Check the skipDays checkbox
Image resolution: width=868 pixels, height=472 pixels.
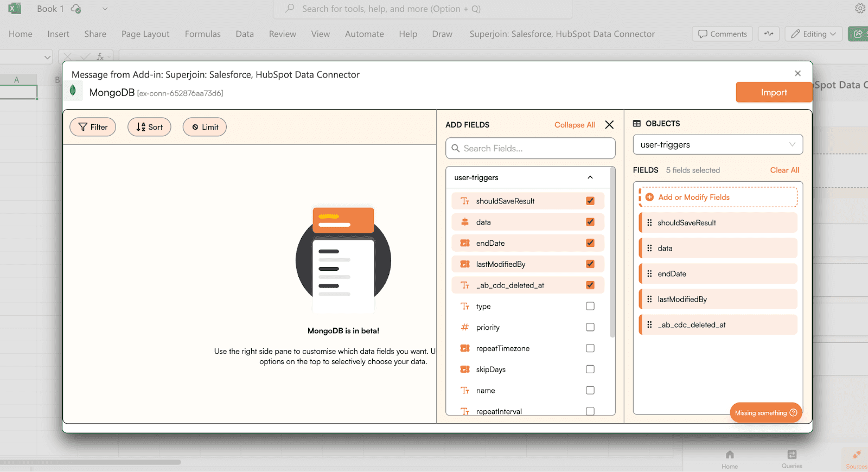tap(590, 369)
